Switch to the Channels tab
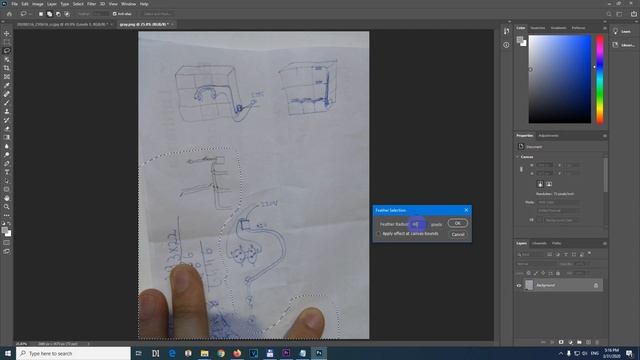The image size is (640, 360). [539, 243]
